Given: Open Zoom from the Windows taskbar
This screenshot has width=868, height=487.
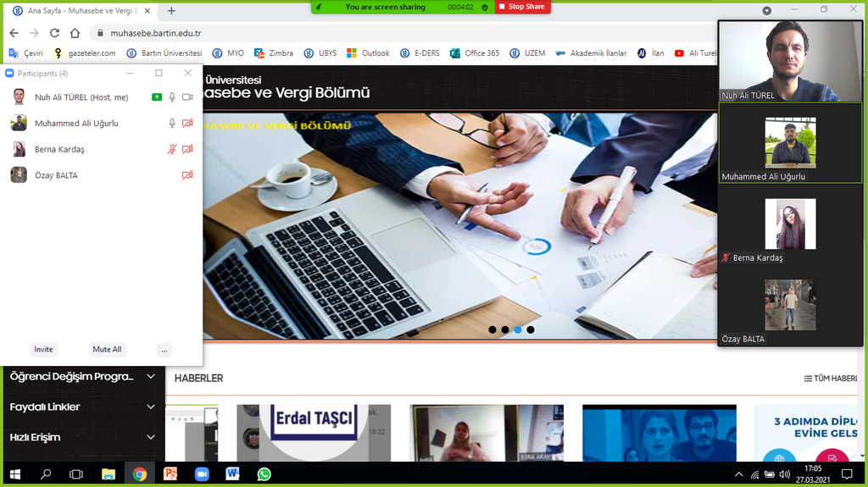Looking at the screenshot, I should (202, 474).
